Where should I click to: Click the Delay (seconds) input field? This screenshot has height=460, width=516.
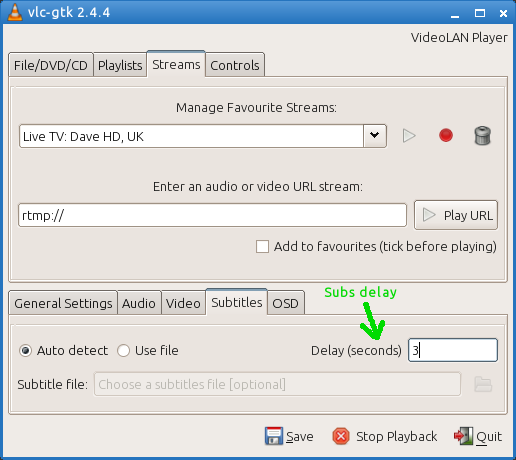coord(453,350)
